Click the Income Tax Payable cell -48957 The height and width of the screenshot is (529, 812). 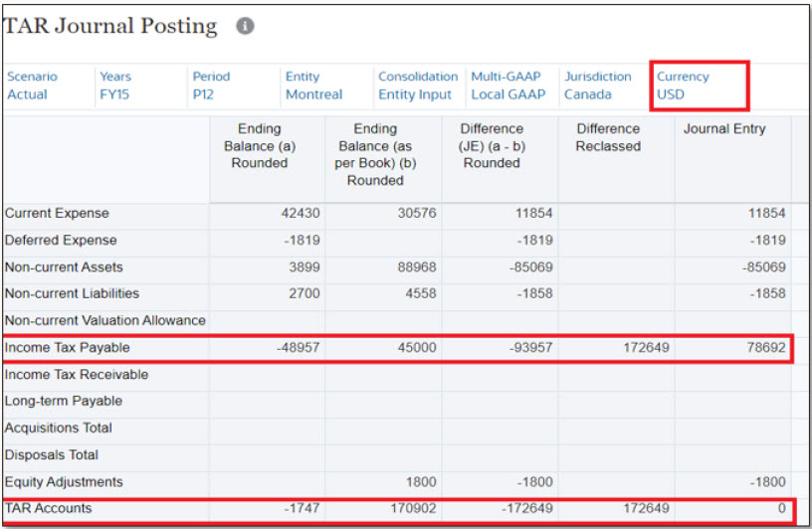pos(268,347)
